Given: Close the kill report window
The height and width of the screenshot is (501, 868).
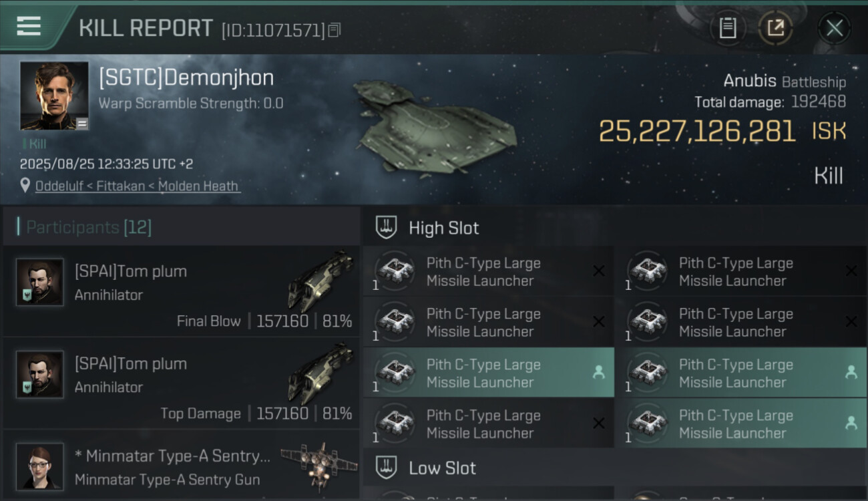Looking at the screenshot, I should pyautogui.click(x=834, y=28).
